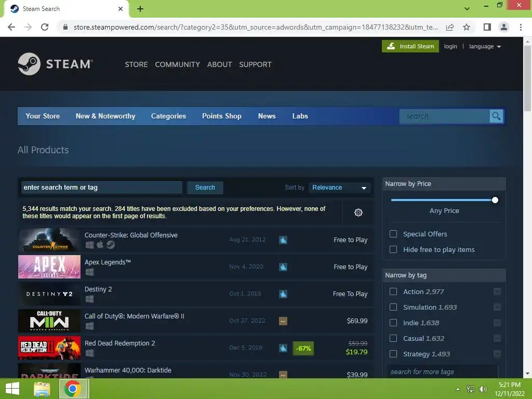Check the Action tag checkbox
This screenshot has height=399, width=532.
tap(393, 291)
